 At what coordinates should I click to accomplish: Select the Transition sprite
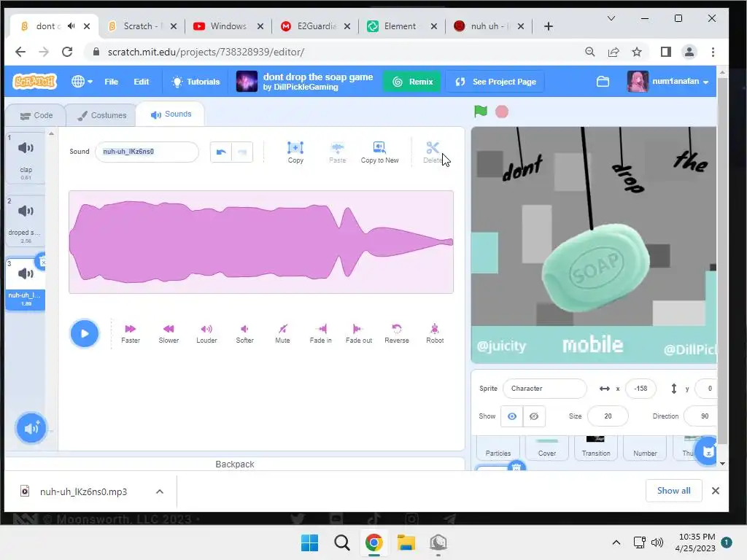(596, 448)
